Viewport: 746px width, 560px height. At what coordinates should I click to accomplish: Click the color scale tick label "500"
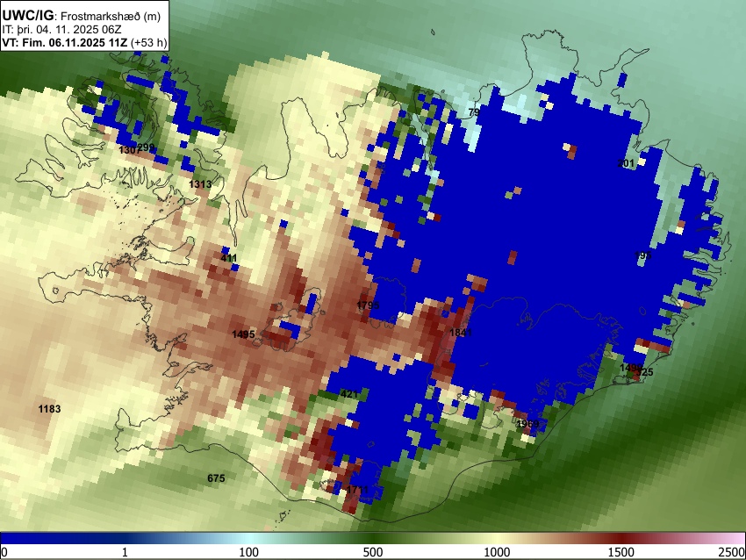coord(373,552)
